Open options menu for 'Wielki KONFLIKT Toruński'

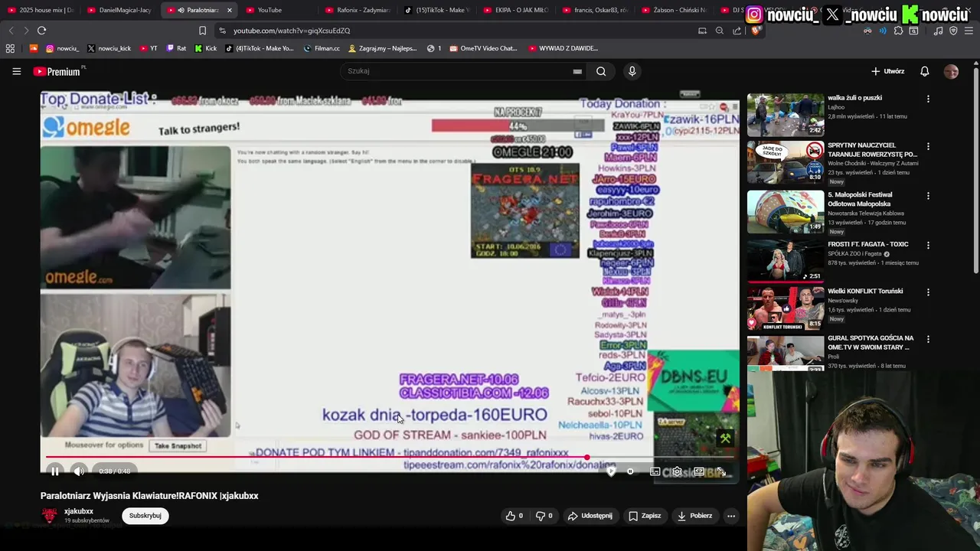point(928,292)
